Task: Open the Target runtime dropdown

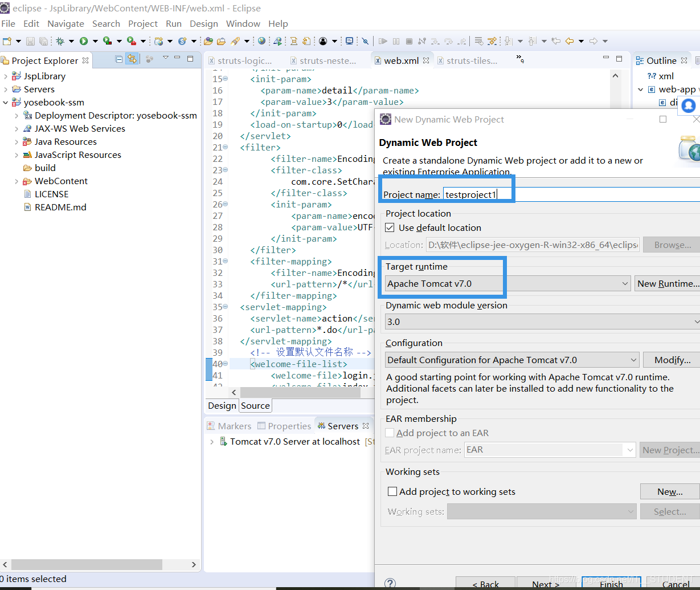Action: 625,283
